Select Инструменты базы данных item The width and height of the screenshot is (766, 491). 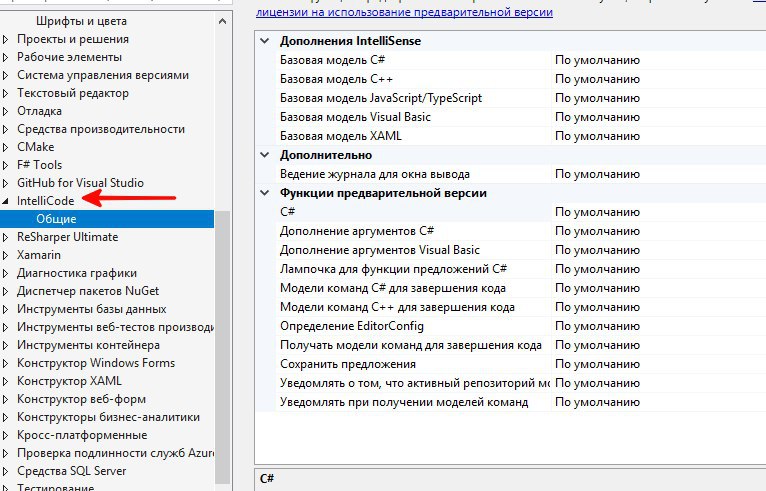(x=91, y=309)
